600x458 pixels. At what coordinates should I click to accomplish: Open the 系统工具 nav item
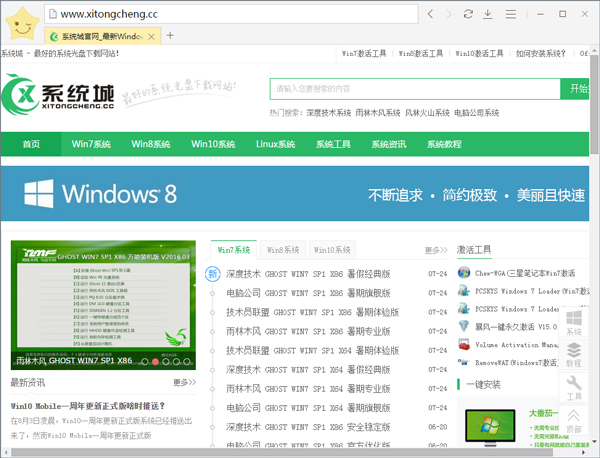point(333,144)
